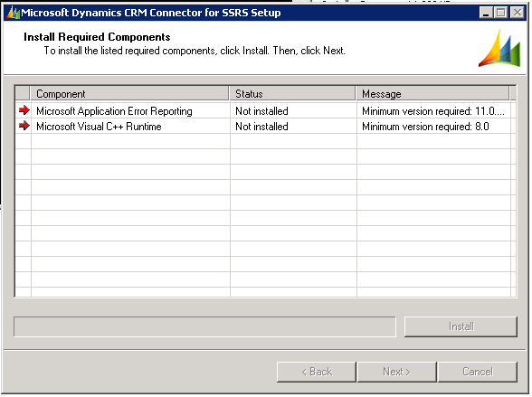This screenshot has height=397, width=532.
Task: Click Not installed status for Visual C++ Runtime
Action: tap(261, 127)
